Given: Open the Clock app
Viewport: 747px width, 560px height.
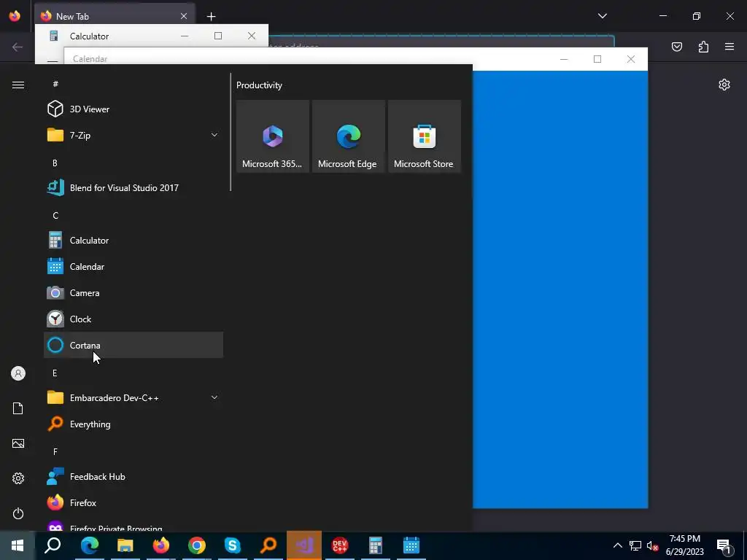Looking at the screenshot, I should 133,319.
